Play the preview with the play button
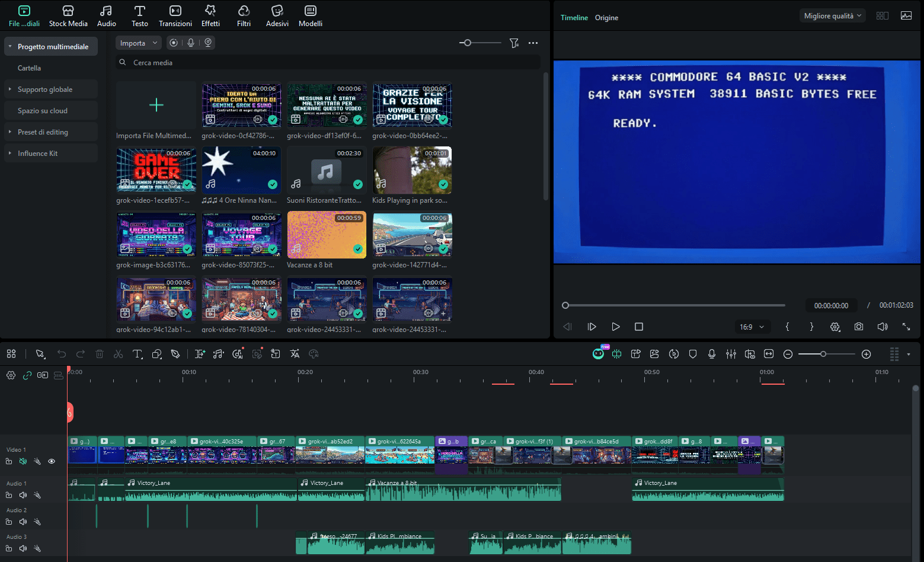This screenshot has height=562, width=924. click(616, 327)
